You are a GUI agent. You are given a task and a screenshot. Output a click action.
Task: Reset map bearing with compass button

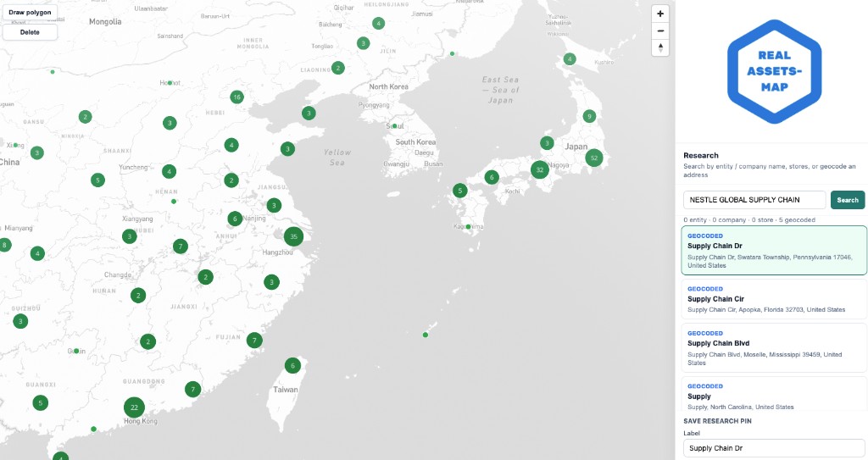click(x=659, y=47)
